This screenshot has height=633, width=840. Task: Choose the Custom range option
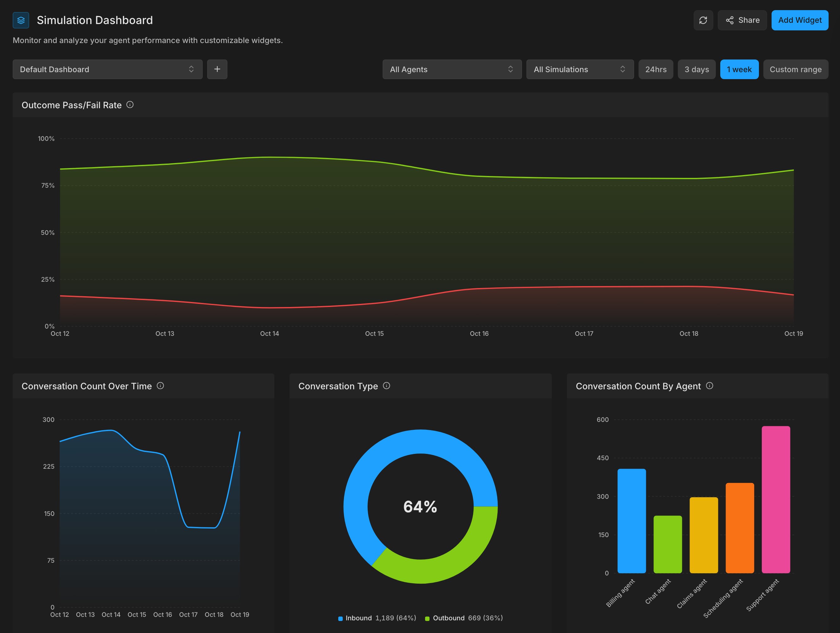click(796, 69)
